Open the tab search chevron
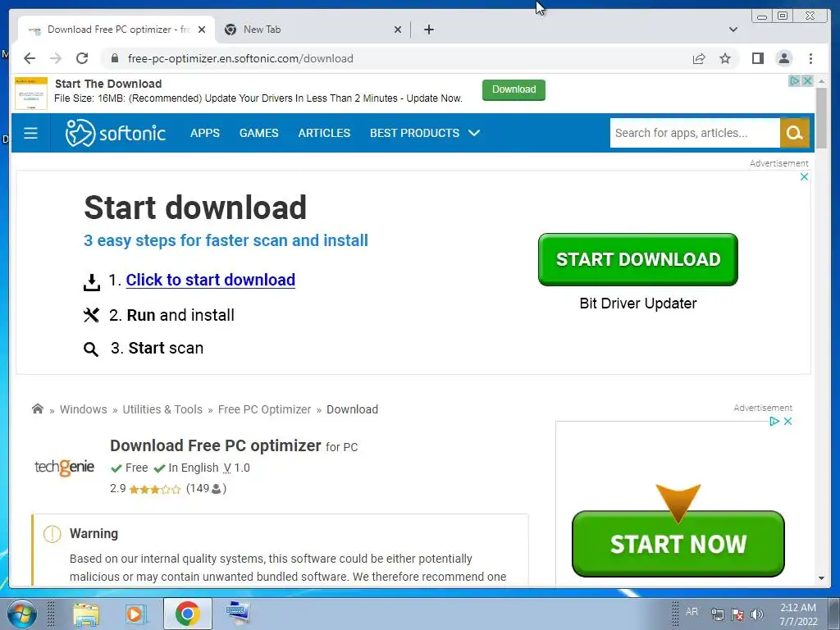840x630 pixels. (x=733, y=30)
